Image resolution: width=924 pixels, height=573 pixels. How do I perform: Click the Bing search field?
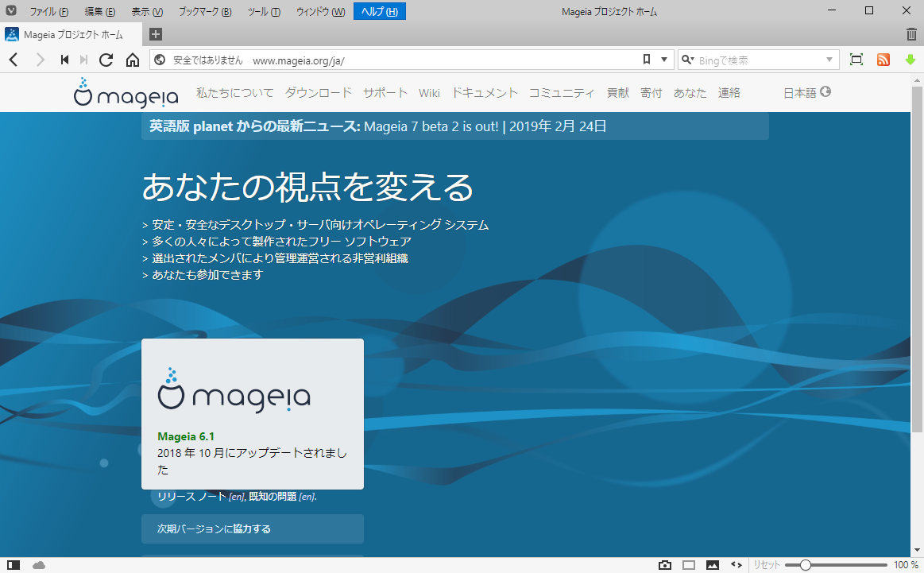point(759,60)
